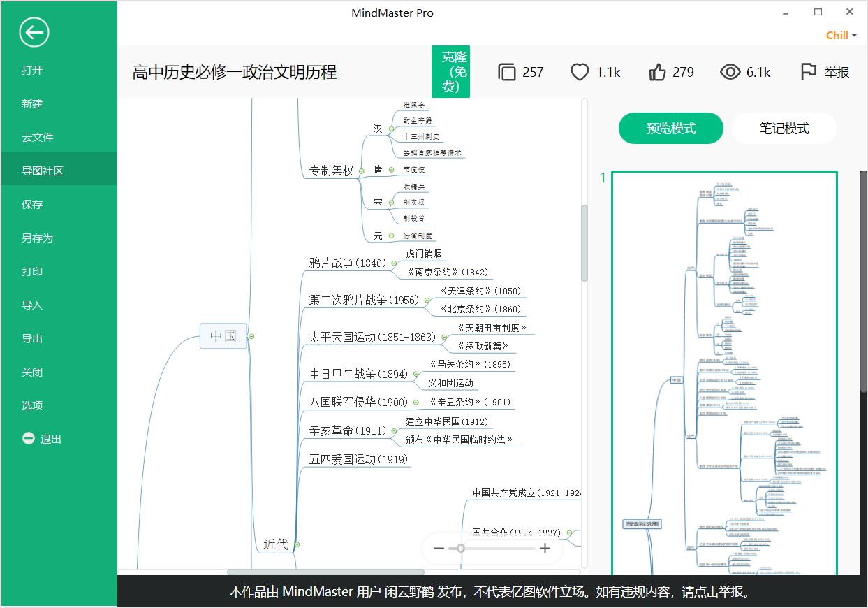Click the clone count copy icon
Viewport: 868px width, 608px height.
click(x=507, y=72)
